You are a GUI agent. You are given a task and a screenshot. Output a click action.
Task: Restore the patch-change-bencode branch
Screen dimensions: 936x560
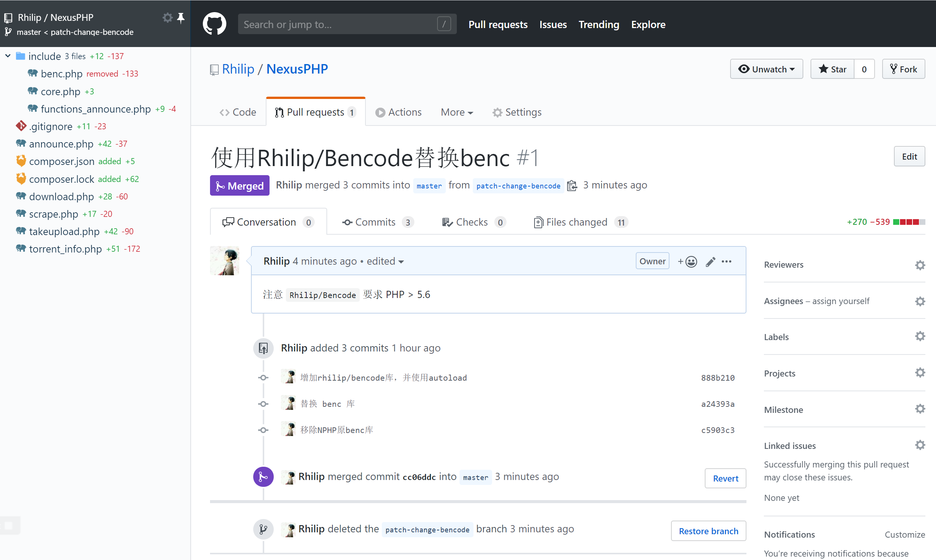pos(709,531)
